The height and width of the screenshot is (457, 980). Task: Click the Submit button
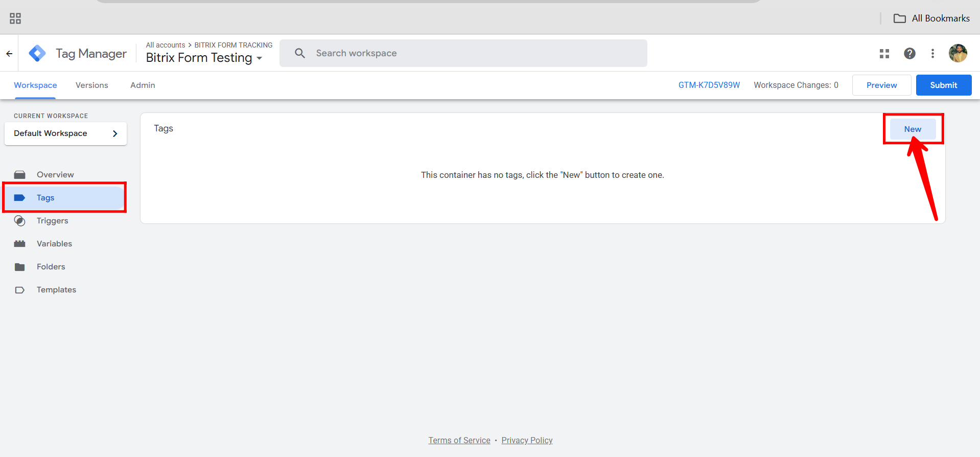(x=944, y=85)
